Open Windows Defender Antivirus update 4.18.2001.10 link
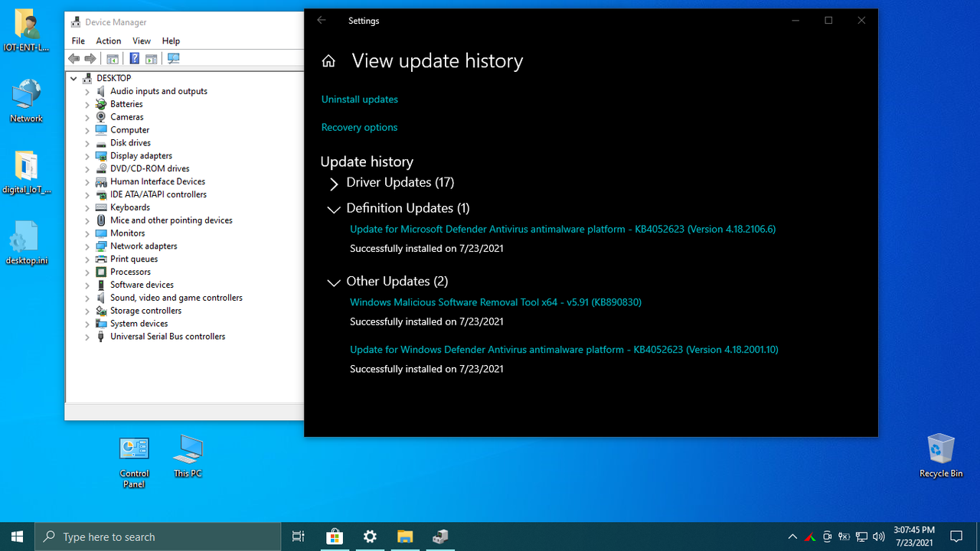Viewport: 980px width, 551px height. click(x=563, y=350)
